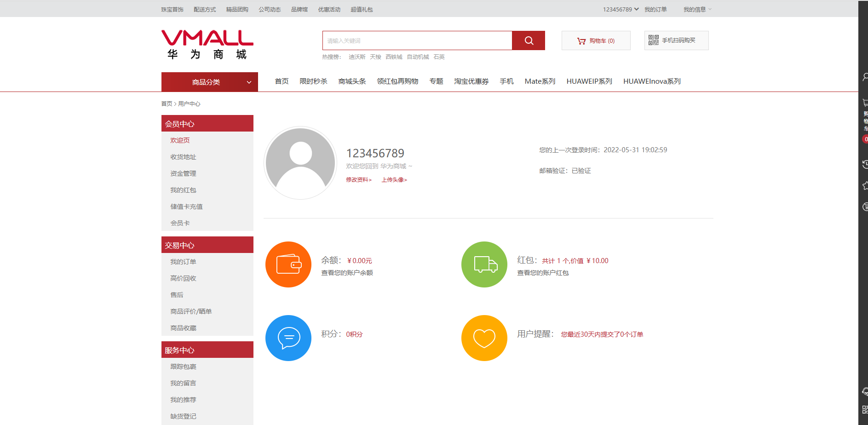The height and width of the screenshot is (425, 868).
Task: Expand the 商品分类 category dropdown
Action: pyautogui.click(x=209, y=82)
